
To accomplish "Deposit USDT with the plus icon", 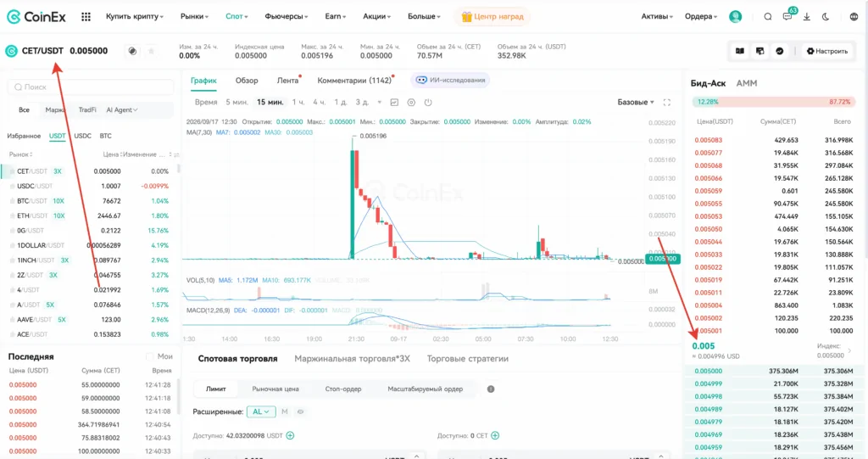I will 290,436.
